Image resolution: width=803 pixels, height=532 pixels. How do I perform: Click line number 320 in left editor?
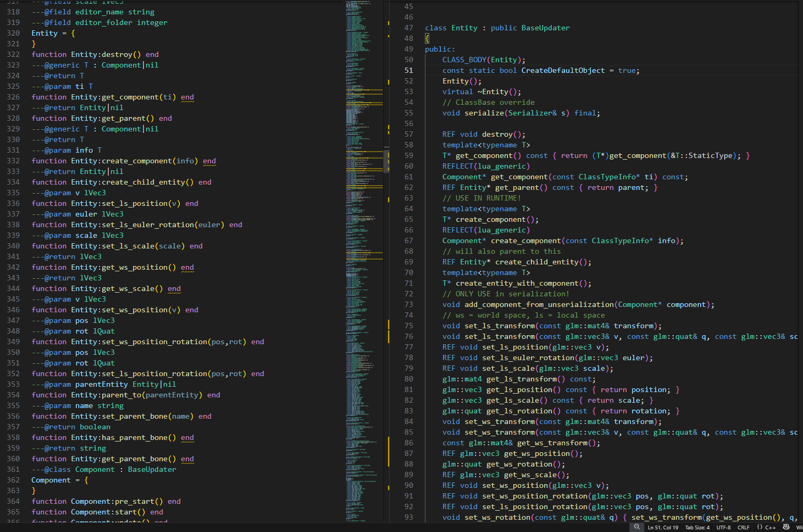(x=13, y=33)
